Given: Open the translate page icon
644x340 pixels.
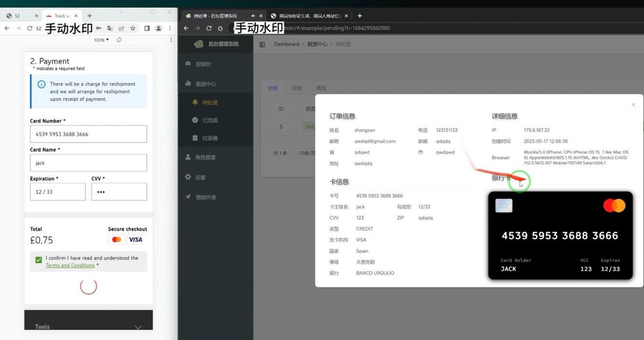Looking at the screenshot, I should tap(110, 28).
